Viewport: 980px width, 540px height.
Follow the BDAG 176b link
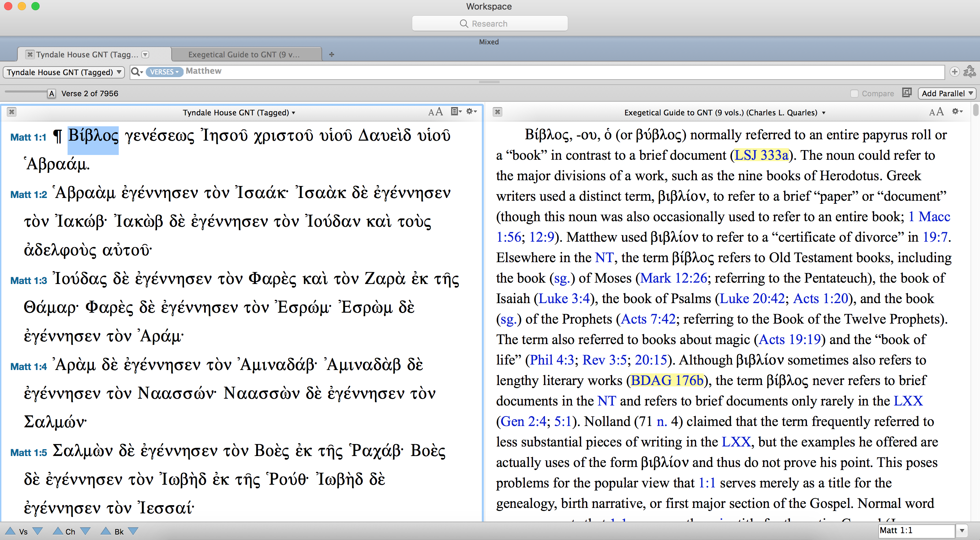[666, 380]
